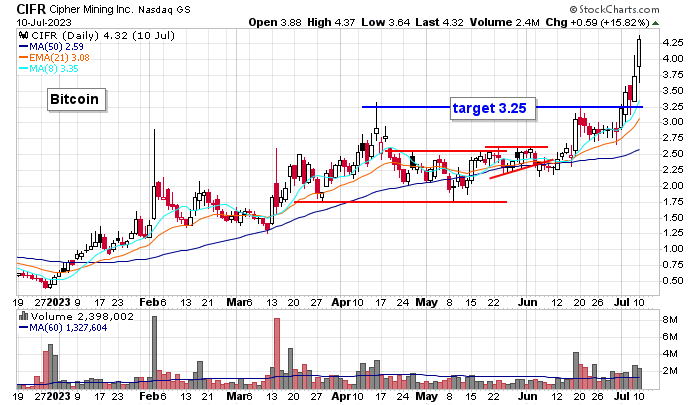This screenshot has height=405, width=700.
Task: Click the 4.25 price axis label
Action: tap(673, 43)
